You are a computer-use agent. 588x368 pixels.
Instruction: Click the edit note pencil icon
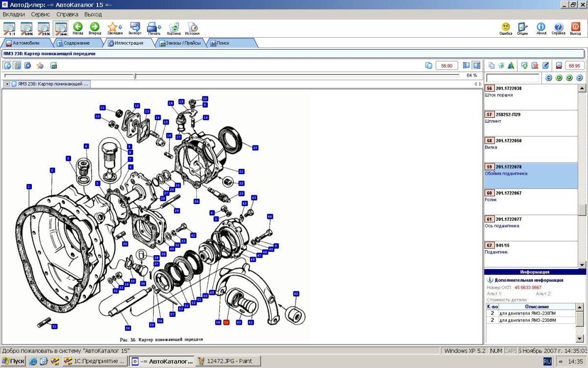pos(545,65)
